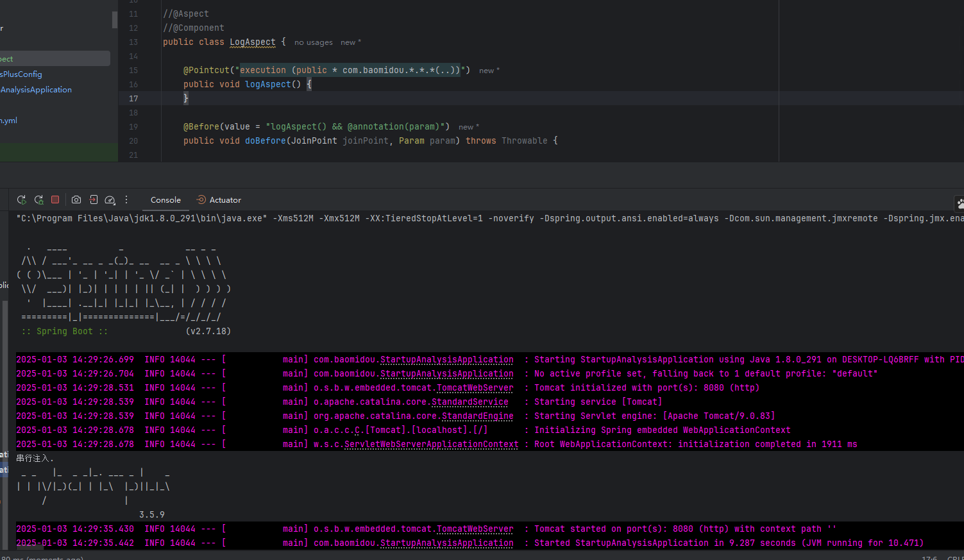Place cursor on the doBefore method name
The image size is (964, 560).
coord(265,141)
